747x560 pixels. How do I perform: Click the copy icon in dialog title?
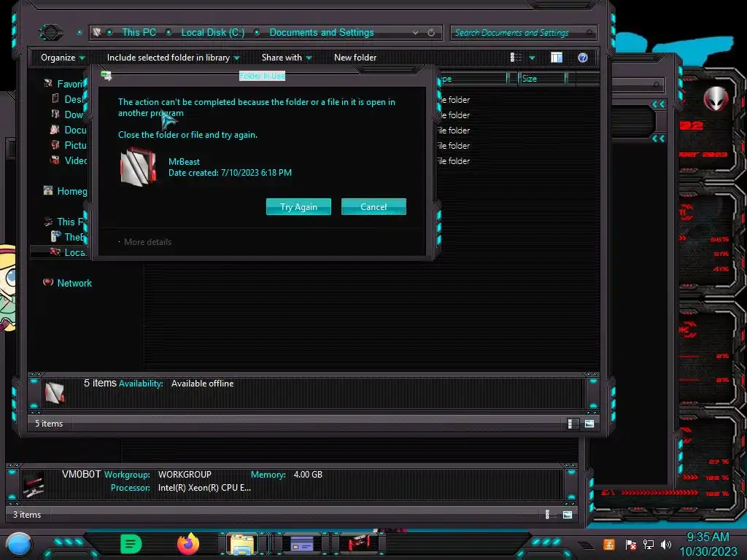[107, 76]
